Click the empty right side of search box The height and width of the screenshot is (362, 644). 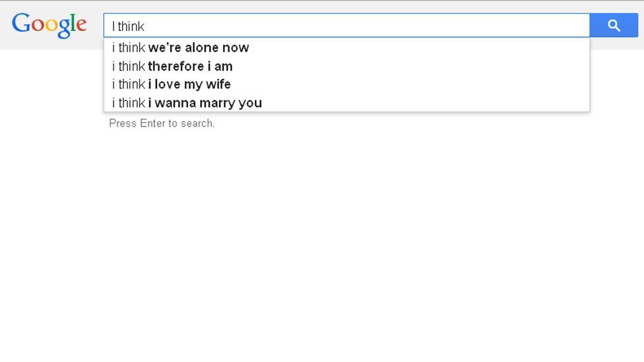(410, 26)
